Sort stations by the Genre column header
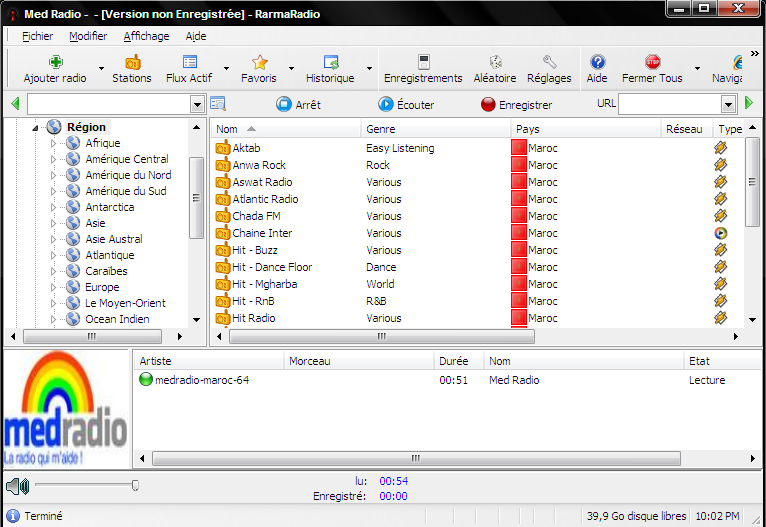Image resolution: width=766 pixels, height=527 pixels. click(x=436, y=129)
